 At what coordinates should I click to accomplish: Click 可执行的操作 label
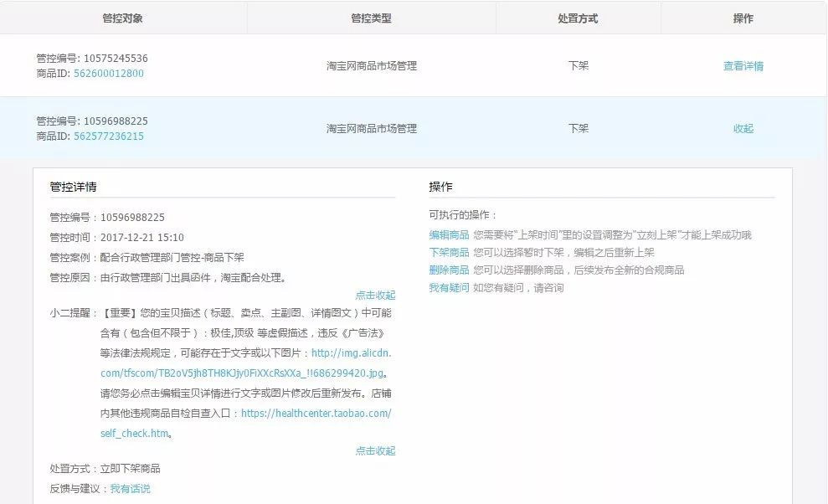pos(463,215)
